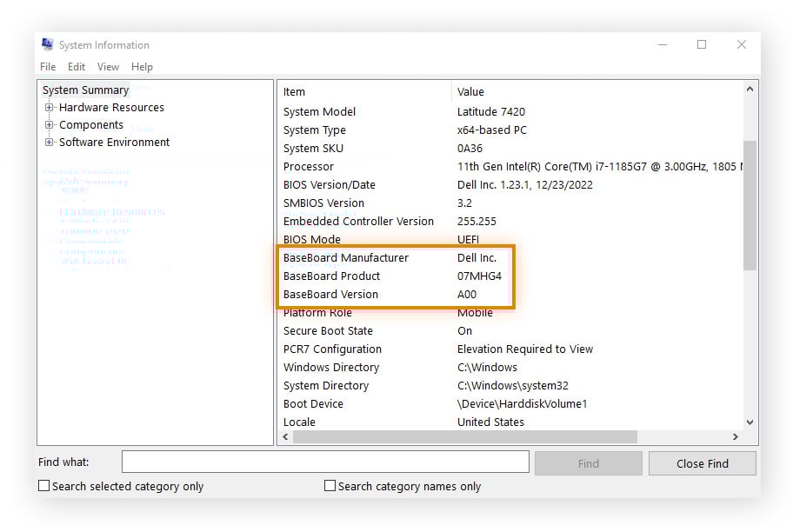Viewport: 793px width, 532px height.
Task: Click the plus icon beside Components
Action: point(50,124)
